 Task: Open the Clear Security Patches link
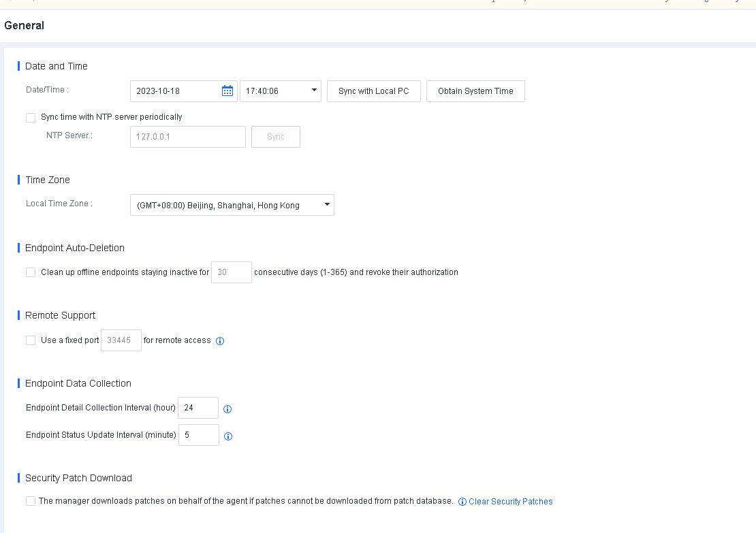pyautogui.click(x=510, y=502)
